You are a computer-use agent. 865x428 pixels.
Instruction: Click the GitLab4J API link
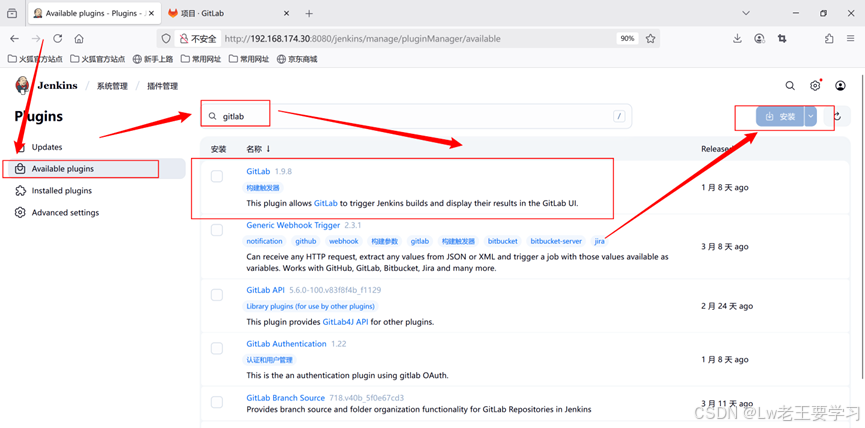[x=345, y=322]
